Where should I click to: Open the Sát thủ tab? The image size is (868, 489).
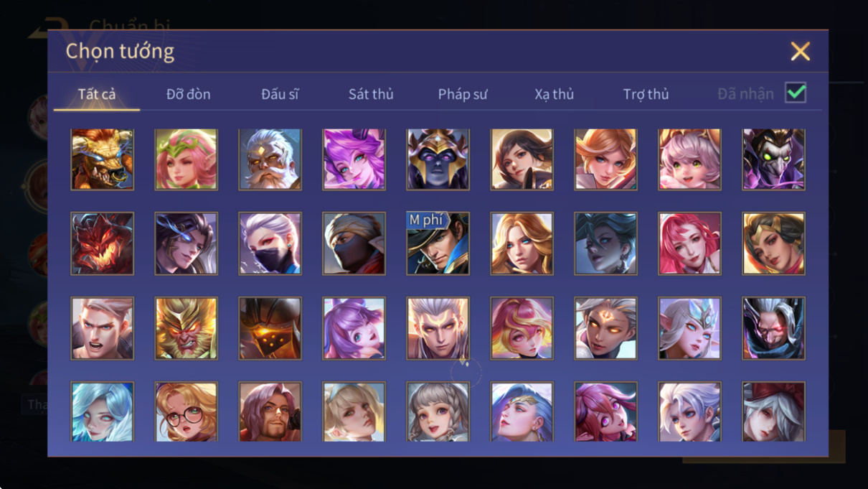click(371, 94)
